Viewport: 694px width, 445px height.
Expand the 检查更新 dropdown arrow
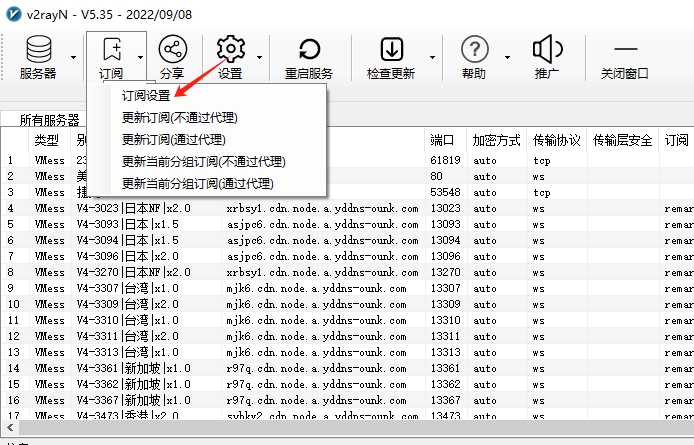432,57
